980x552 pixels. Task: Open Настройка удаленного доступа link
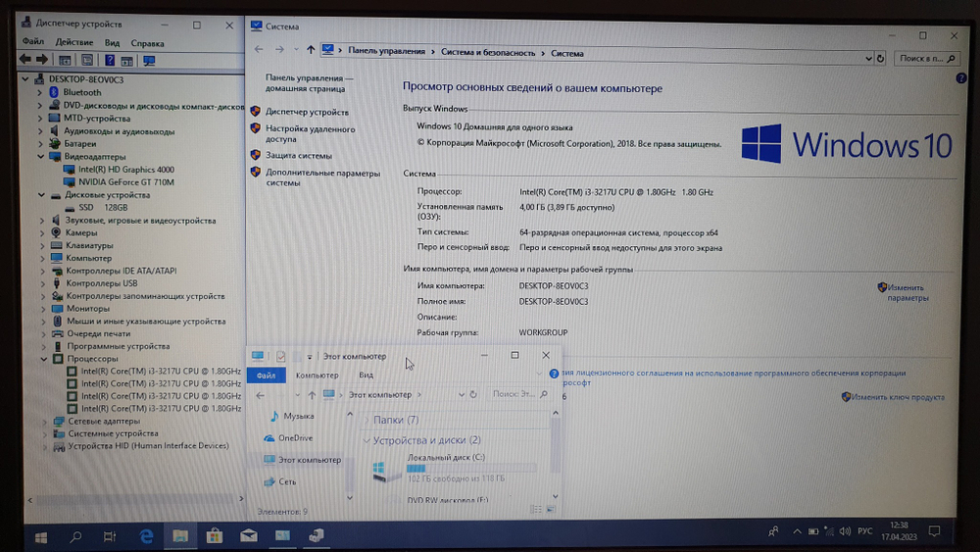pyautogui.click(x=310, y=133)
